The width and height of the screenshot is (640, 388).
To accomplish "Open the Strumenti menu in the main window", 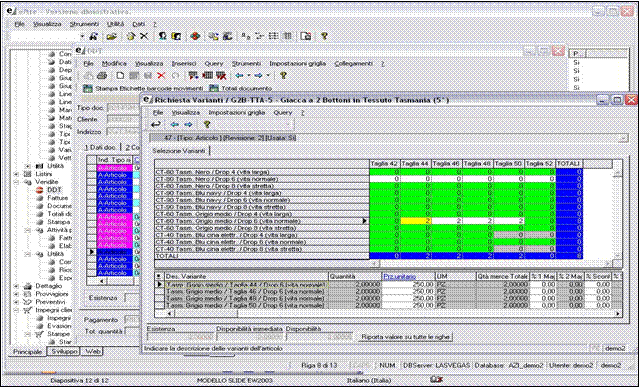I will (x=84, y=24).
